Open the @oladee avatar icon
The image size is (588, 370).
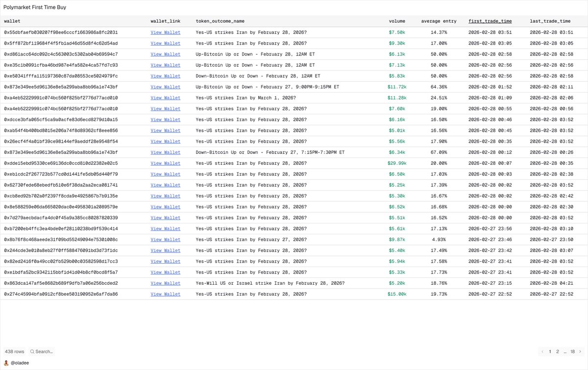click(6, 363)
